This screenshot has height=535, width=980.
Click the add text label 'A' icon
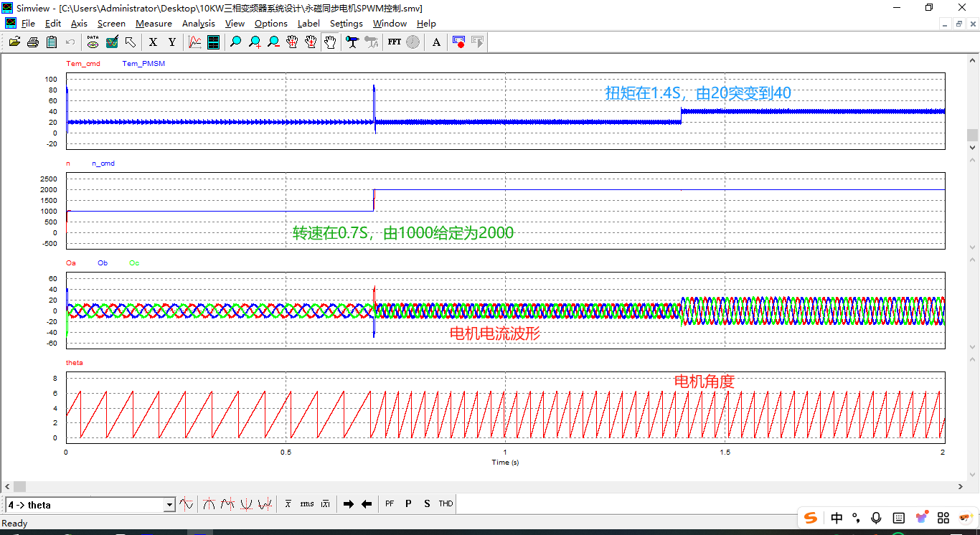pos(436,42)
